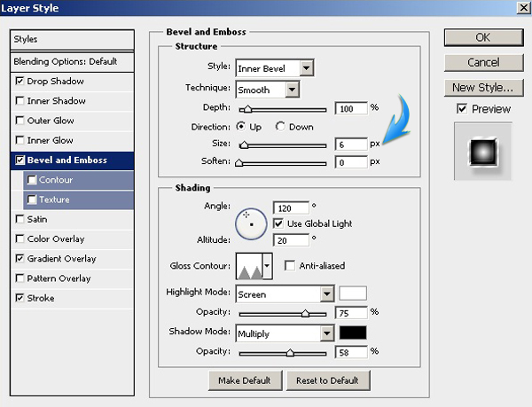Click the Reset to Default button
This screenshot has height=407, width=532.
[328, 380]
